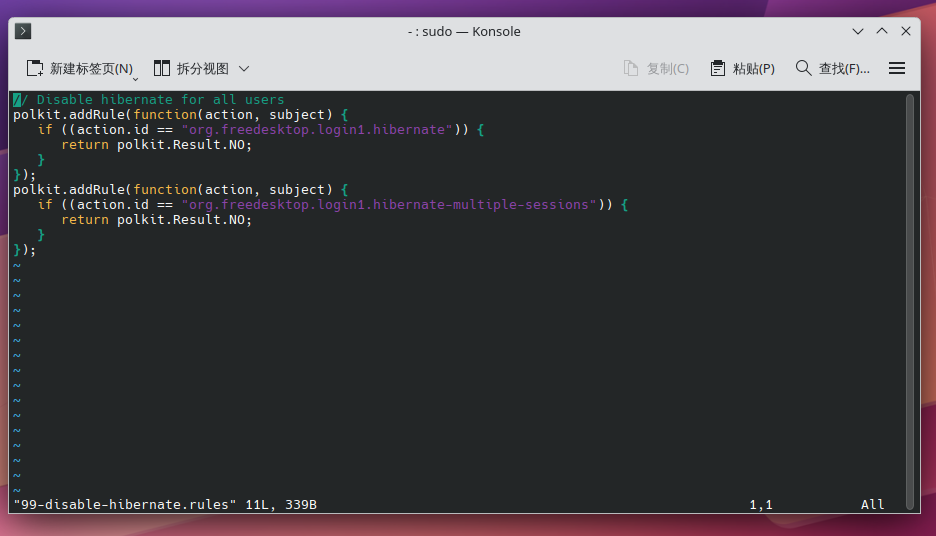Click the second "return polkit.Result.NO;" line
This screenshot has width=936, height=536.
(156, 220)
